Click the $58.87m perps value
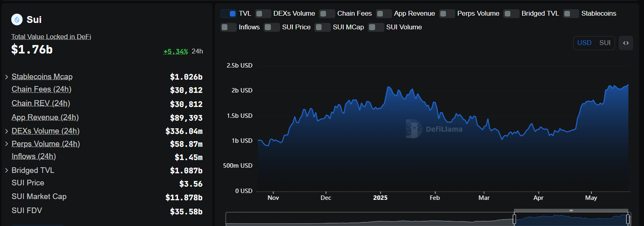The width and height of the screenshot is (644, 226). [x=186, y=144]
